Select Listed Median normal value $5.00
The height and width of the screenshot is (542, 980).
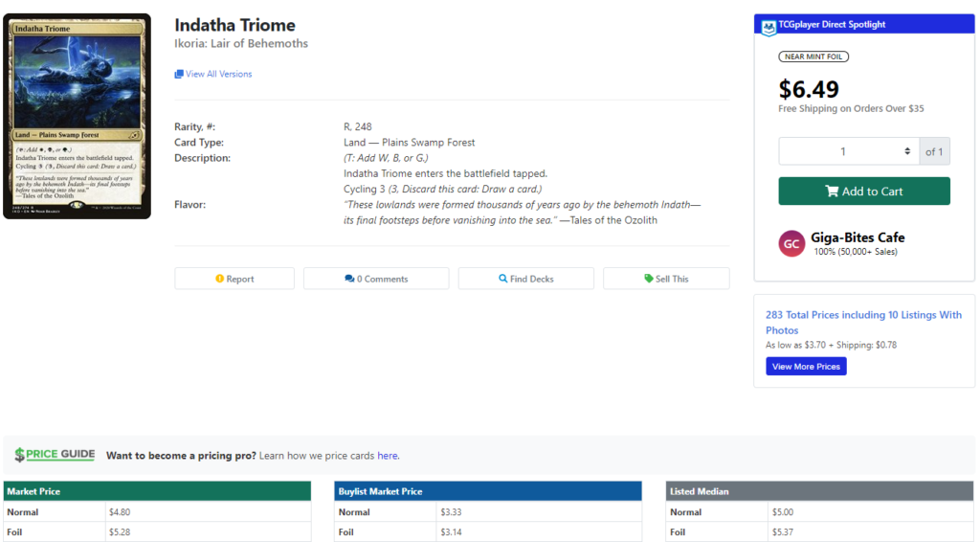(783, 512)
